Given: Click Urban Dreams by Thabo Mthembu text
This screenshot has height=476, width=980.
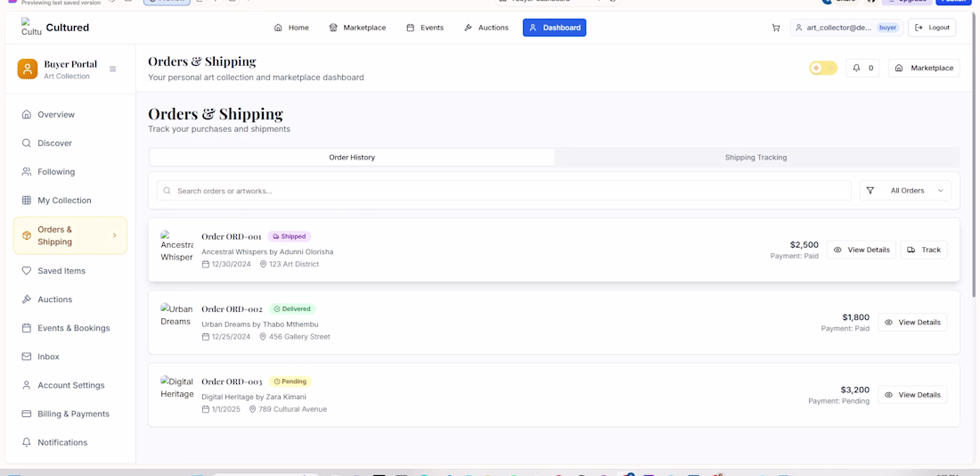Looking at the screenshot, I should (x=260, y=324).
